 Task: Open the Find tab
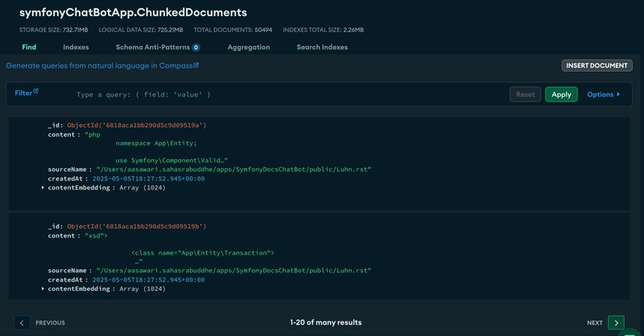[29, 48]
